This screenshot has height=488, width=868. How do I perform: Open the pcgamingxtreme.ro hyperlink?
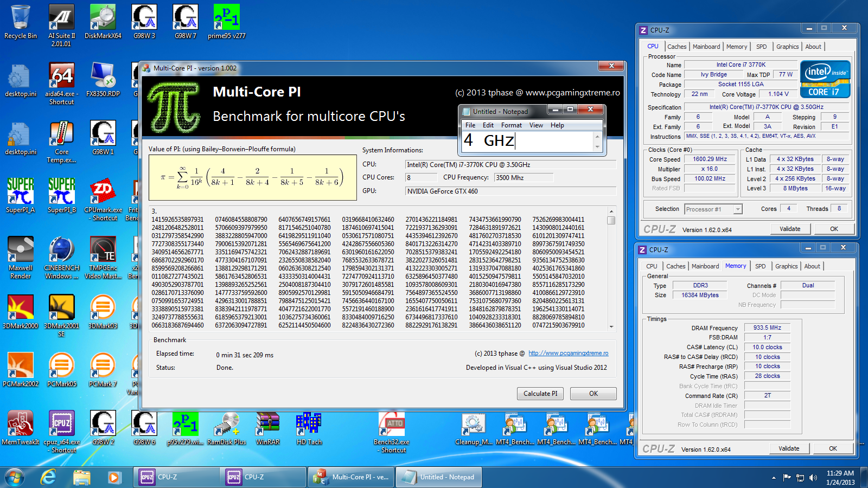coord(568,353)
